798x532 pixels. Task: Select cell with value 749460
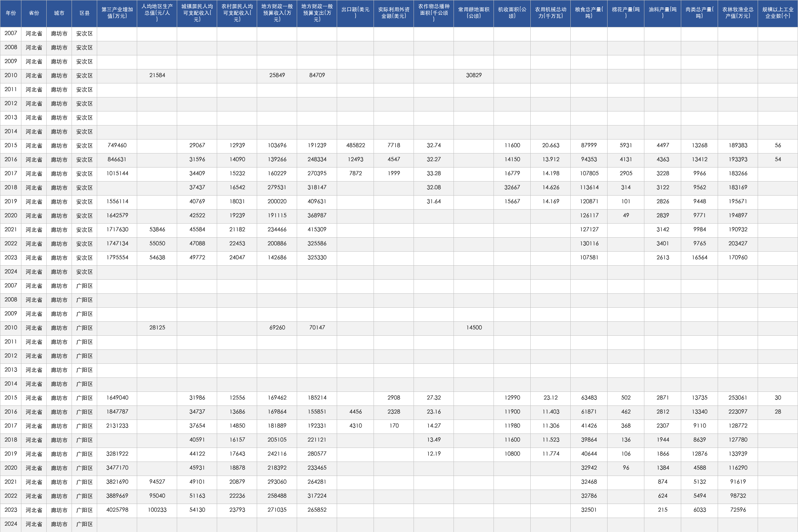(x=117, y=145)
